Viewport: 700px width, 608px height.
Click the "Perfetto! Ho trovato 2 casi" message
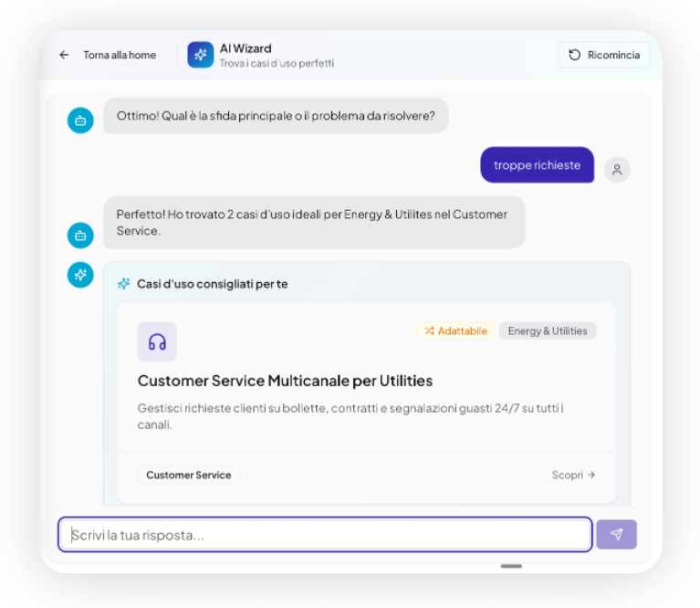[x=313, y=222]
